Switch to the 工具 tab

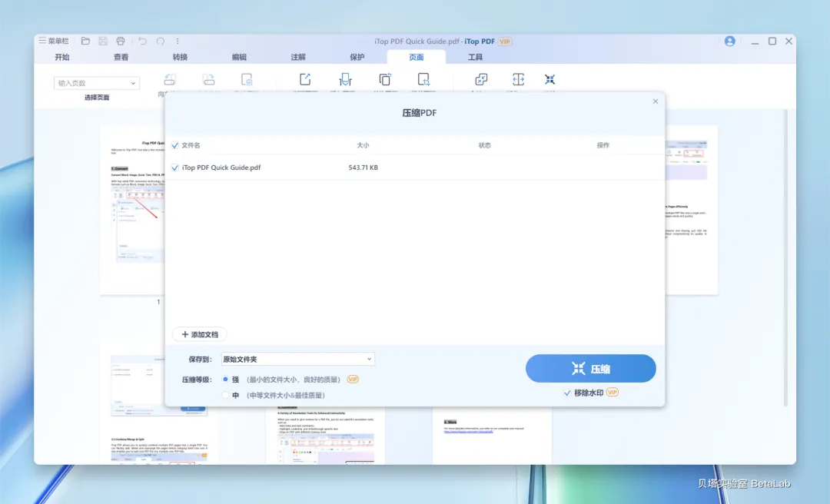pyautogui.click(x=476, y=57)
